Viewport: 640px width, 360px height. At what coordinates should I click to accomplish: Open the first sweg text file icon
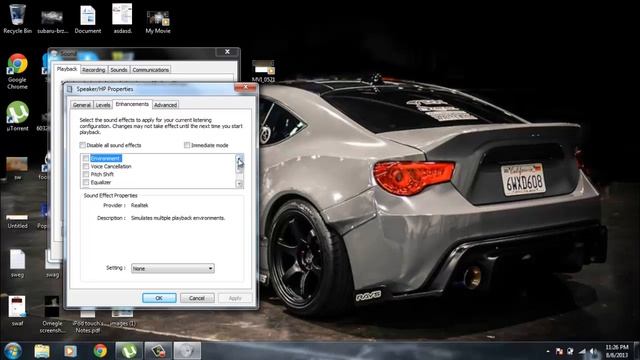[17, 263]
